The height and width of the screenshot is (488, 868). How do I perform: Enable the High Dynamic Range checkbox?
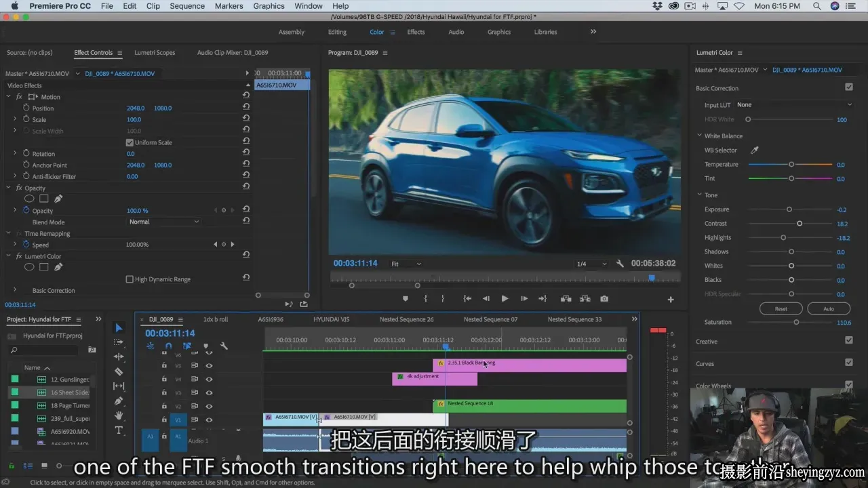click(130, 279)
